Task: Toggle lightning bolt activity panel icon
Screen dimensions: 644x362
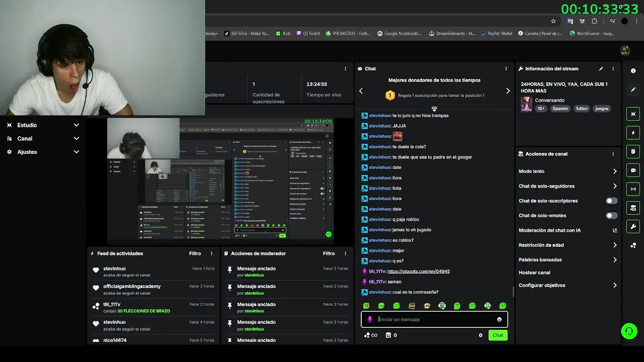Action: pyautogui.click(x=633, y=133)
